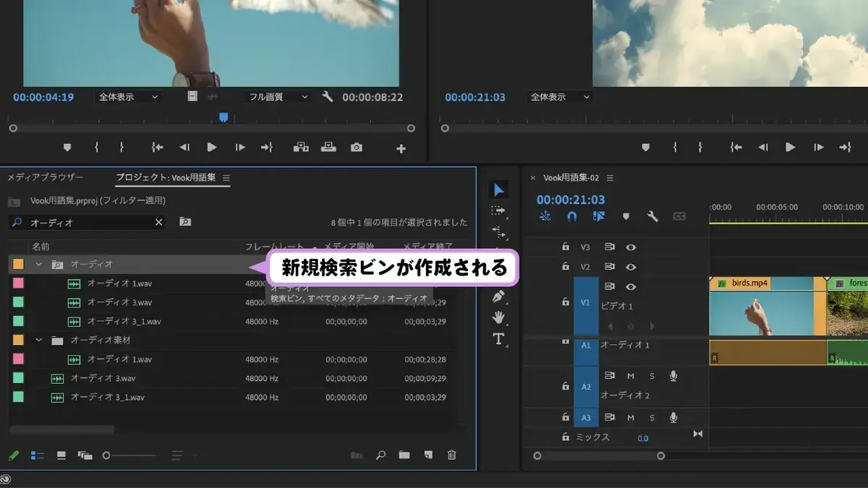Open timeline wrench display settings
Image resolution: width=868 pixels, height=488 pixels.
[x=652, y=216]
